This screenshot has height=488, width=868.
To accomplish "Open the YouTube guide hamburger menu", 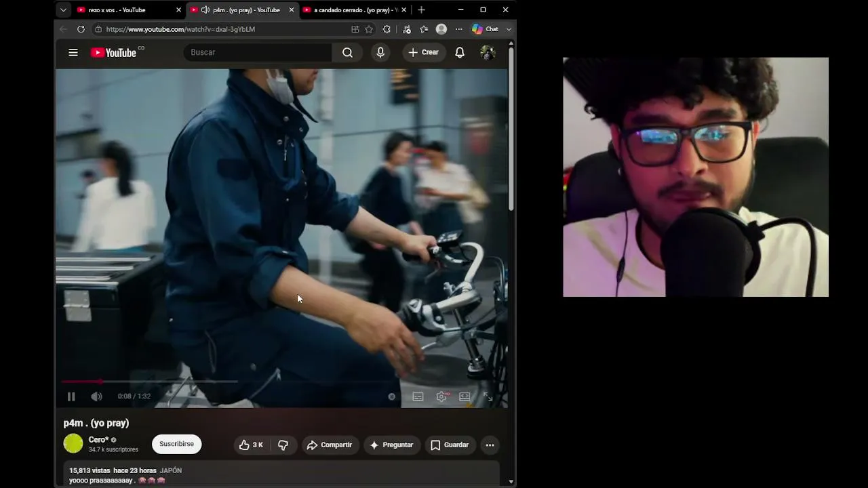I will coord(73,53).
